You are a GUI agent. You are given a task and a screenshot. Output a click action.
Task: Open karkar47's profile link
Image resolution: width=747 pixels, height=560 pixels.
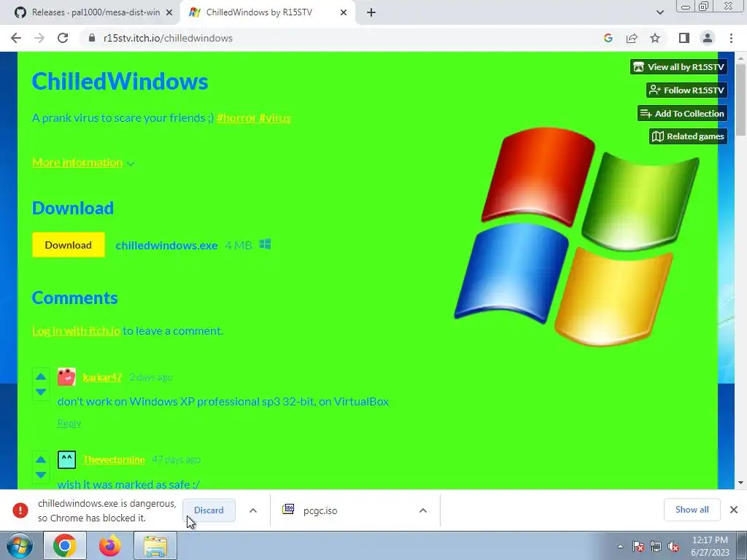tap(102, 377)
